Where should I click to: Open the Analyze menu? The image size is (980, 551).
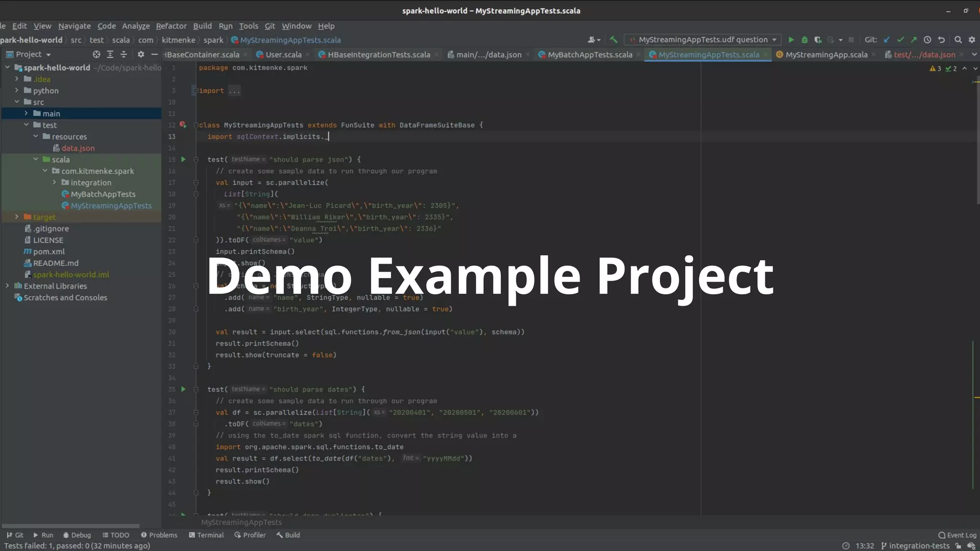click(x=135, y=26)
